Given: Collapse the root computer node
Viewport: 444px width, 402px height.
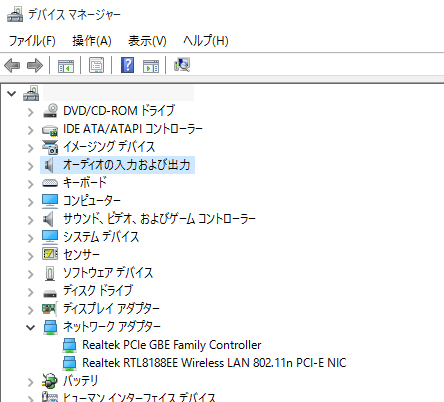Looking at the screenshot, I should 12,93.
